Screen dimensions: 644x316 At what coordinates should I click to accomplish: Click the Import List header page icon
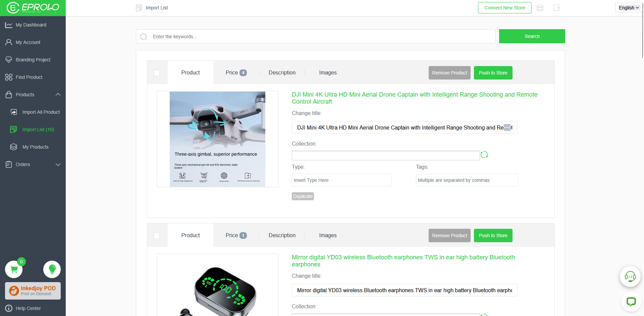tap(139, 8)
